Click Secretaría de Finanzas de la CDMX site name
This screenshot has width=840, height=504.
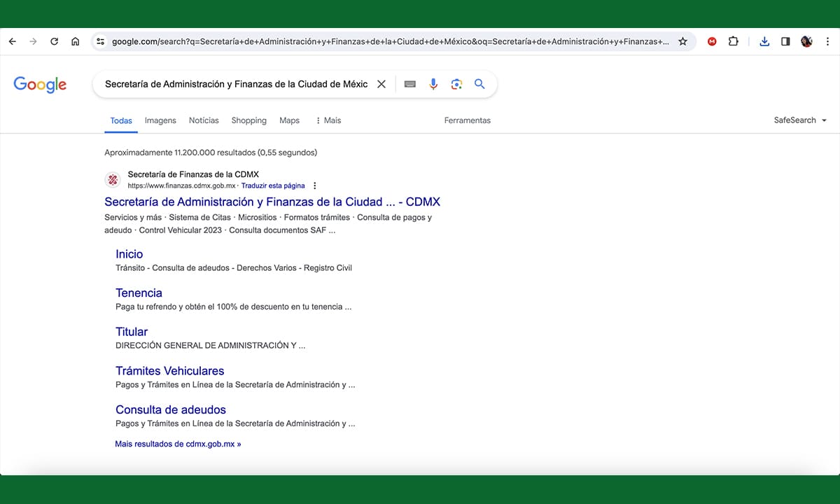pos(193,174)
